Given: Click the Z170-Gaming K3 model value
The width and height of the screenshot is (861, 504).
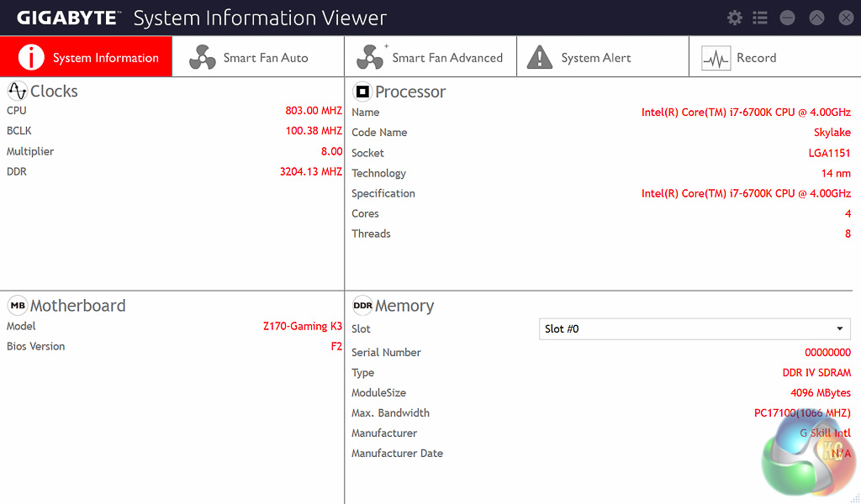Looking at the screenshot, I should (302, 326).
